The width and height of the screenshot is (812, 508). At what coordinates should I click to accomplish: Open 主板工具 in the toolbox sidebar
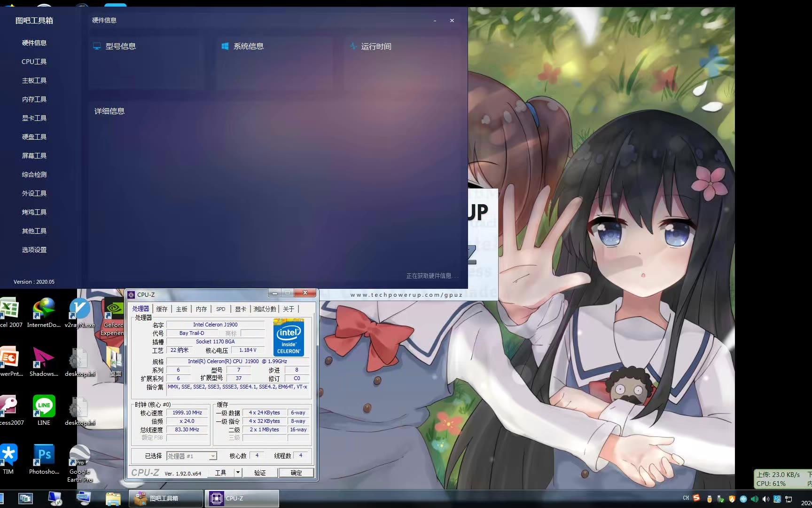click(x=34, y=80)
